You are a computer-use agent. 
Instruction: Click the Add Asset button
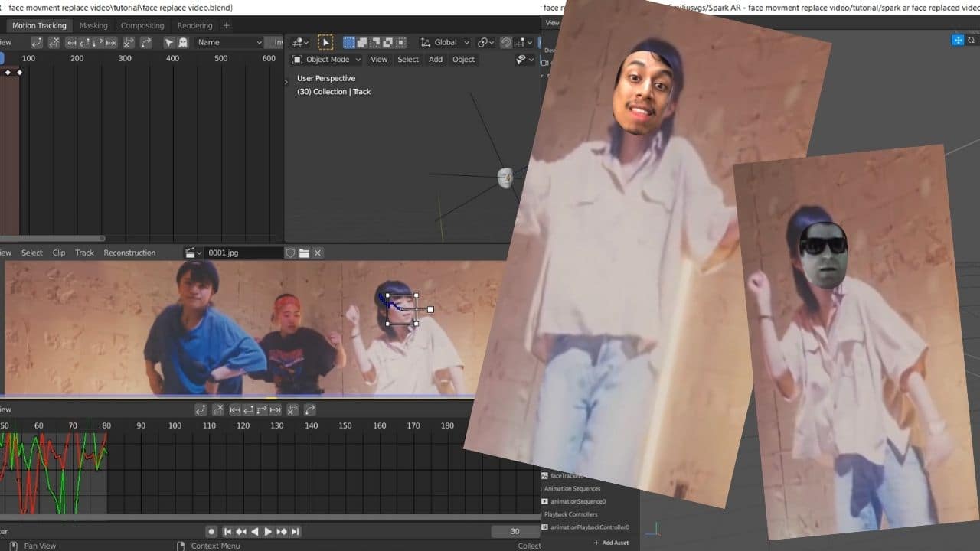click(x=611, y=543)
